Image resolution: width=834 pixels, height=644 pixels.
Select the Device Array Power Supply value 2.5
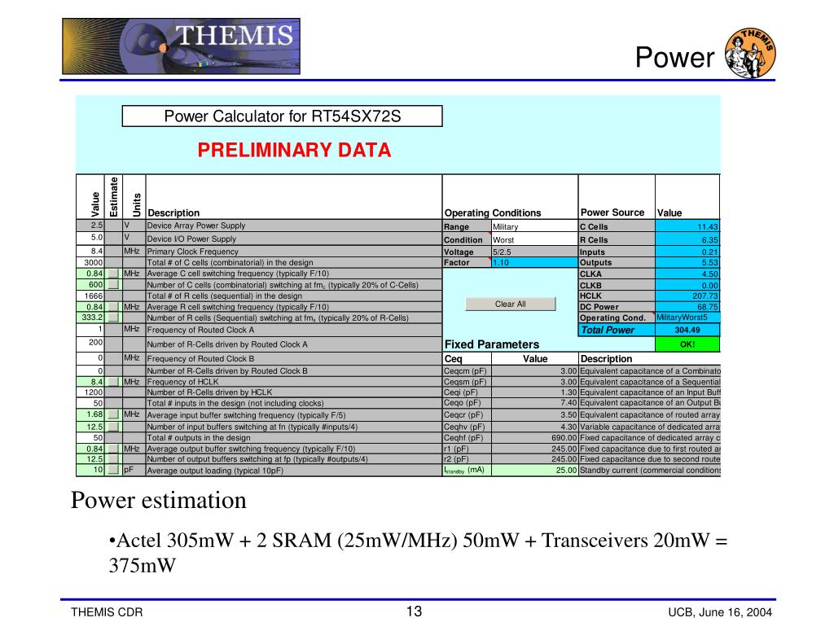90,226
